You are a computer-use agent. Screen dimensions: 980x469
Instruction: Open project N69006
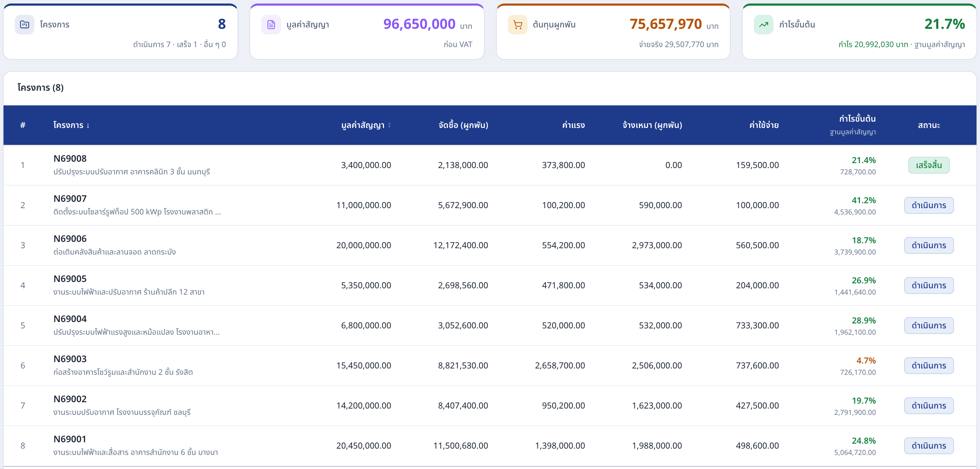[x=70, y=239]
